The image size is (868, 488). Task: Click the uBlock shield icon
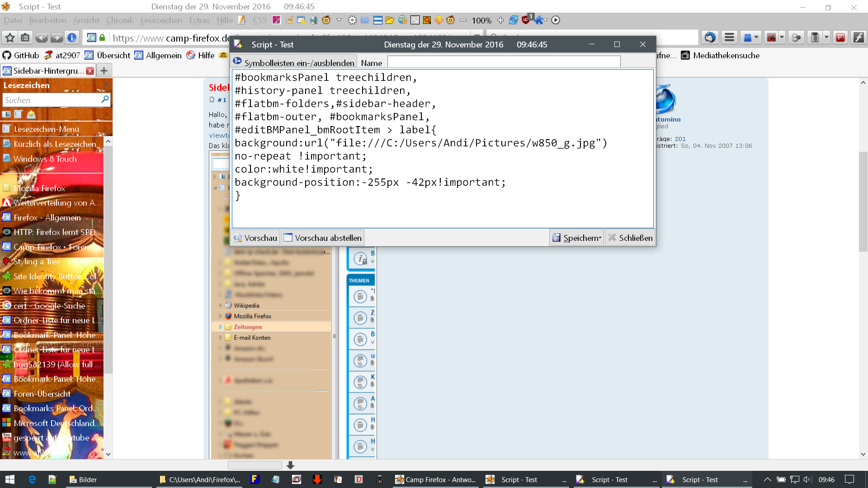525,20
